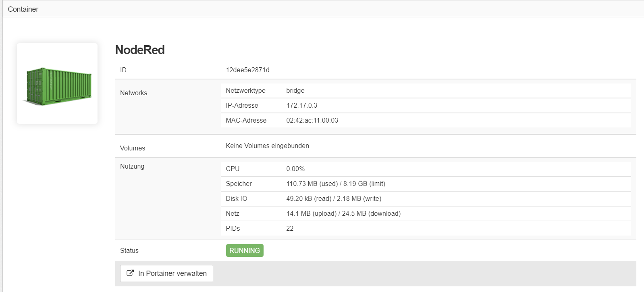Click the Keine Volumes eingebunden text

(267, 146)
